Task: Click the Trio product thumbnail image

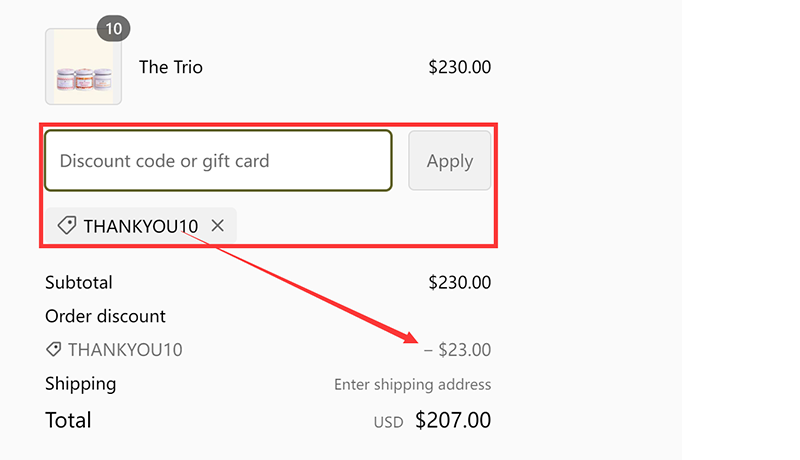Action: pyautogui.click(x=83, y=67)
